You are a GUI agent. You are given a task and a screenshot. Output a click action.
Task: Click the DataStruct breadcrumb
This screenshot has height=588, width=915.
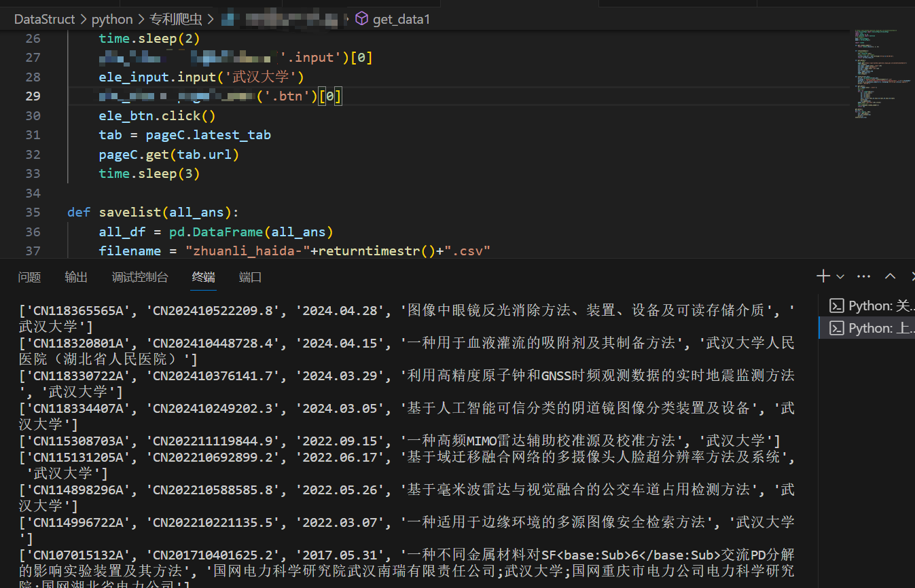coord(44,19)
